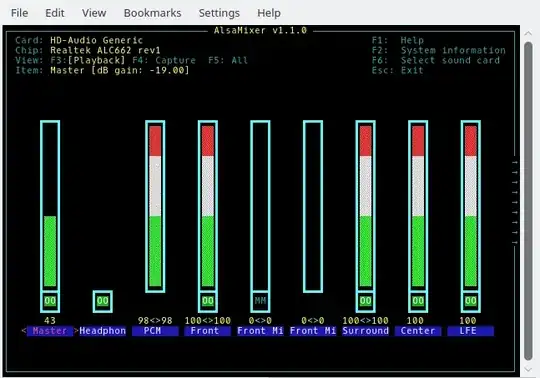The height and width of the screenshot is (378, 540).
Task: Toggle the Master channel mute indicator
Action: pos(50,301)
